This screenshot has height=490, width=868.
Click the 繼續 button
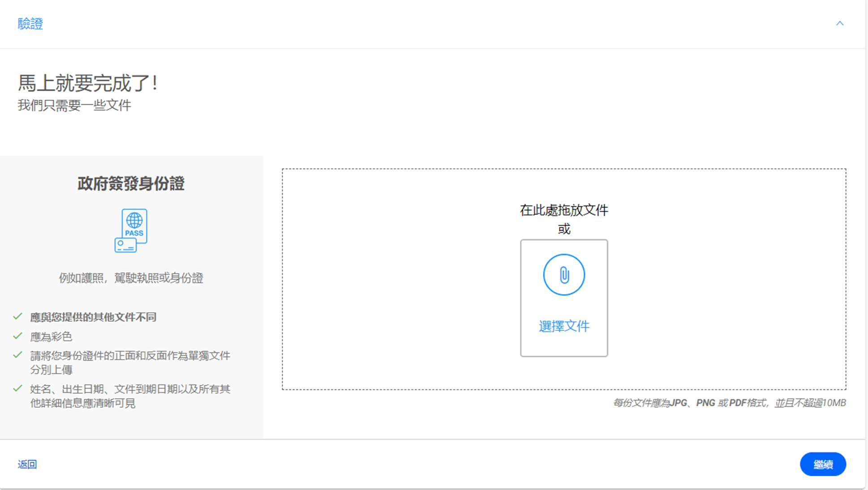823,464
